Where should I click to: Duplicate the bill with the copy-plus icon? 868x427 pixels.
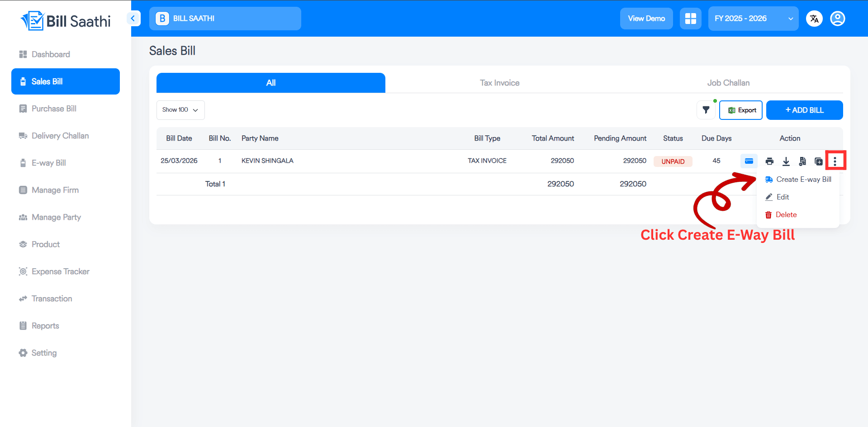(819, 161)
